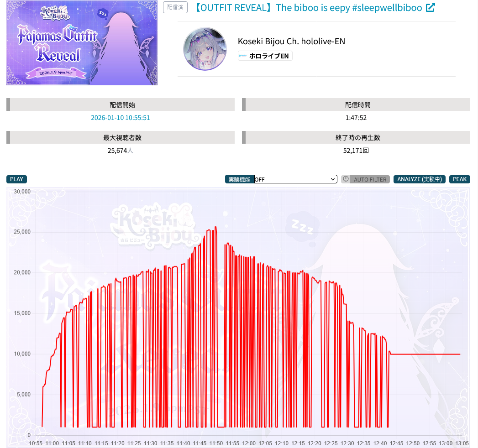The width and height of the screenshot is (478, 448).
Task: Select the ホロライブEN group tag
Action: 265,56
